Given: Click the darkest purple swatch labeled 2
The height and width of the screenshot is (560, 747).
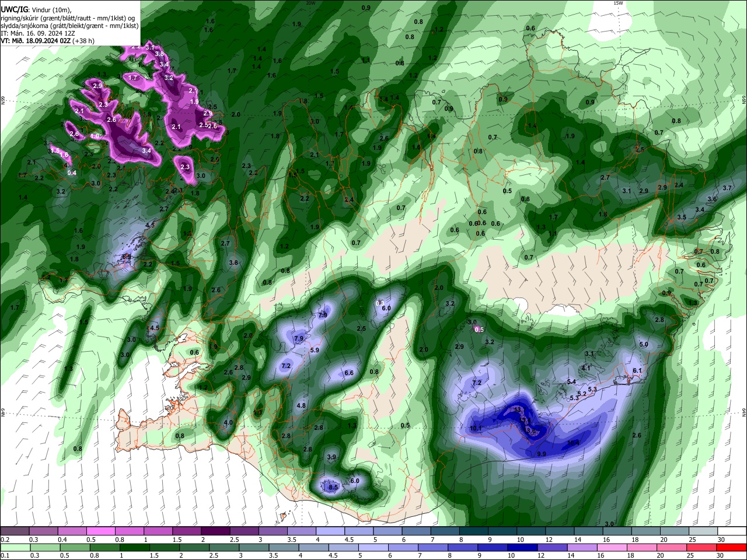Looking at the screenshot, I should pos(215,531).
